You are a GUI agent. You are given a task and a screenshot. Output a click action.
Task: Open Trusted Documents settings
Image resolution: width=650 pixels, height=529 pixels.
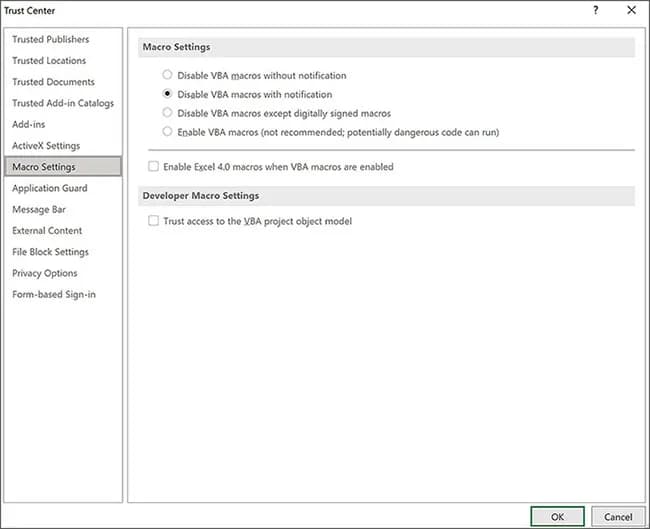(53, 82)
